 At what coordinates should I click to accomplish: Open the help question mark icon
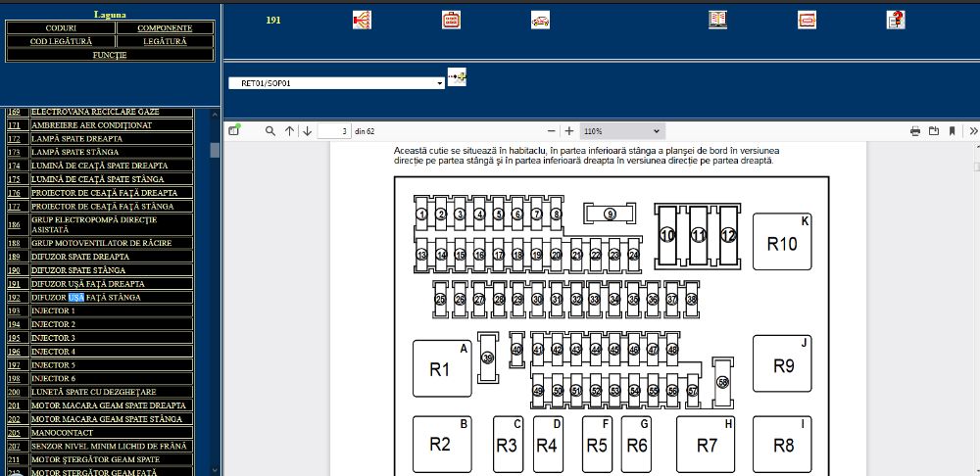pos(896,20)
